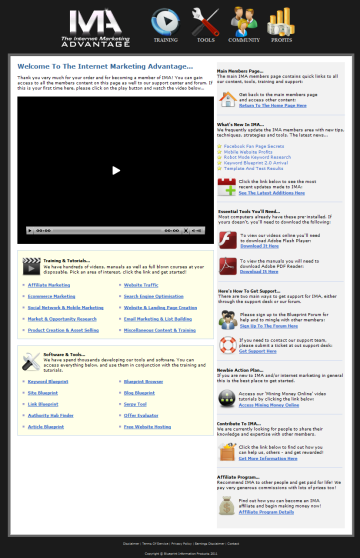360x558 pixels.
Task: Click the small play button in video control bar
Action: pyautogui.click(x=30, y=231)
